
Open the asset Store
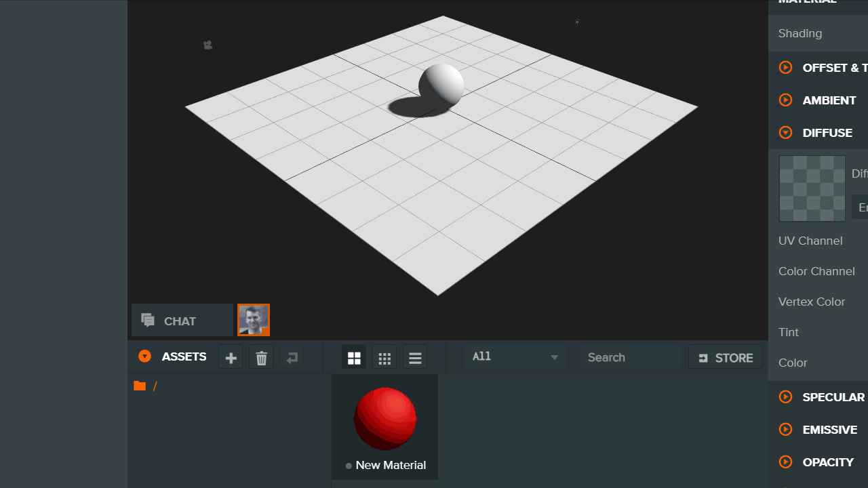coord(725,358)
